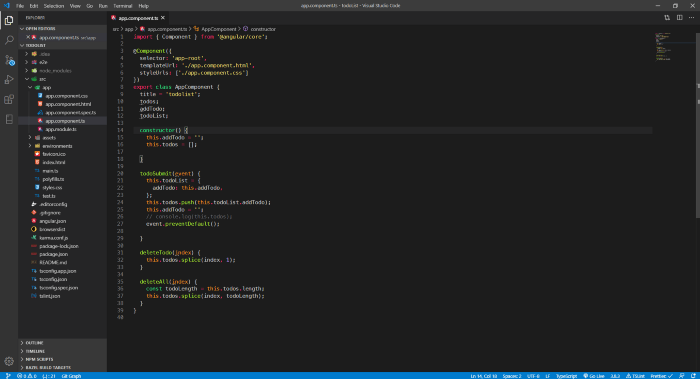Viewport: 700px width, 379px height.
Task: Open the notifications bell icon
Action: point(693,376)
